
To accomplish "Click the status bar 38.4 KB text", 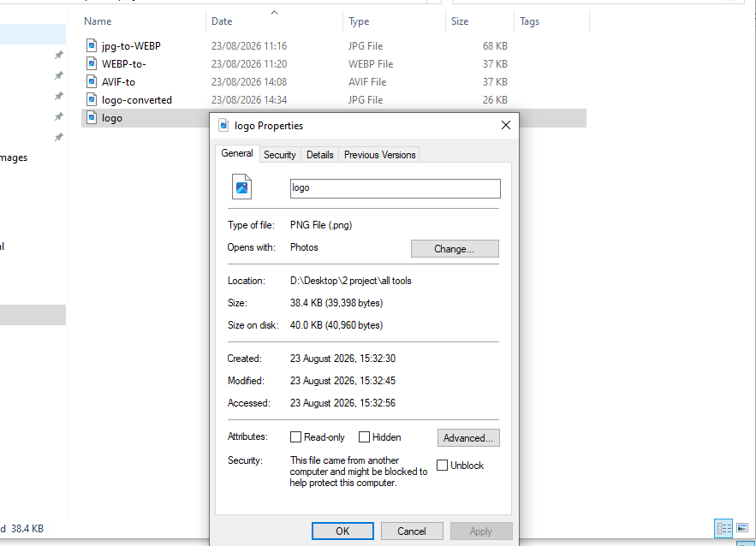I will click(x=27, y=529).
